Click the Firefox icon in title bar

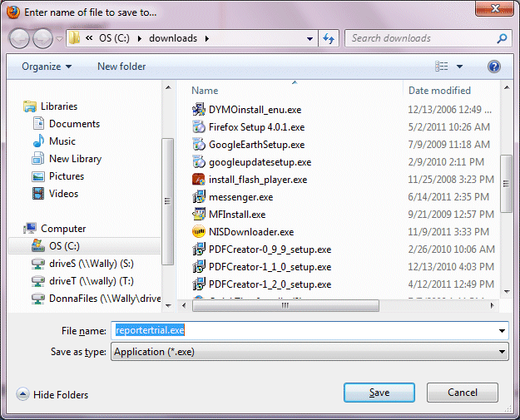pyautogui.click(x=13, y=12)
